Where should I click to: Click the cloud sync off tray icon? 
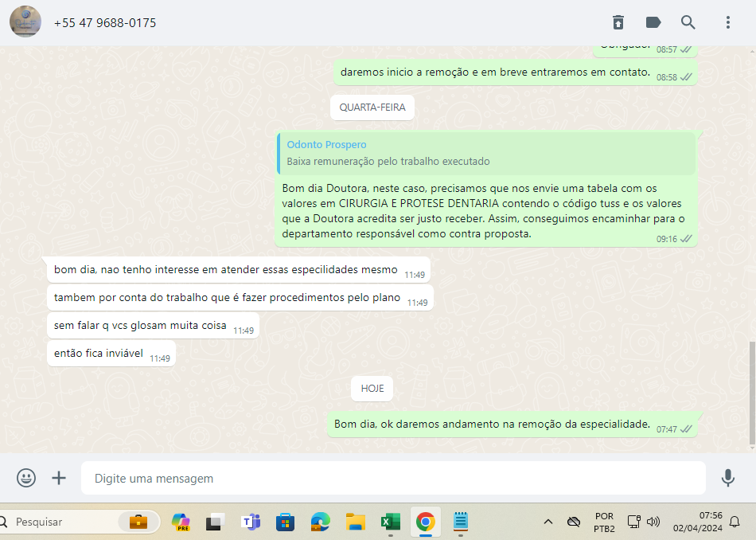click(x=573, y=522)
